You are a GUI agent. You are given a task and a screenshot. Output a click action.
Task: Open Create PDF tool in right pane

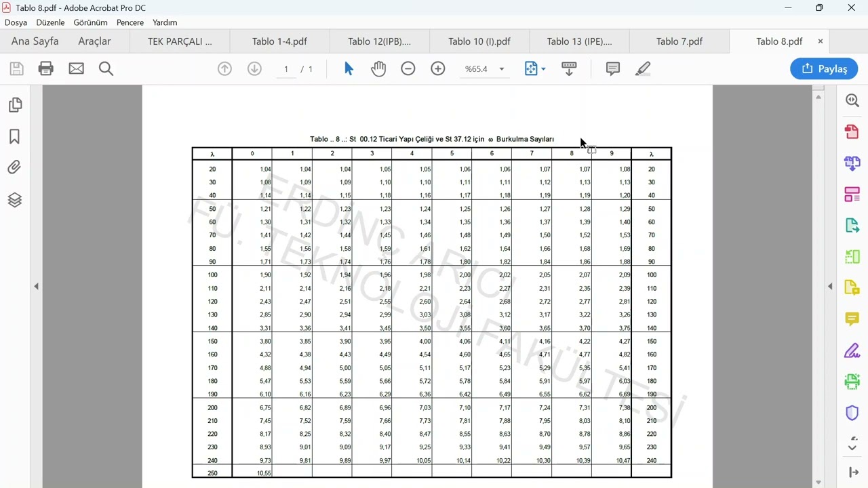(x=852, y=131)
